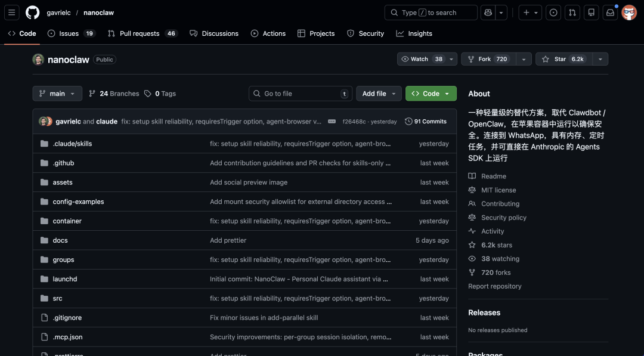Open the .github folder icon

click(44, 162)
